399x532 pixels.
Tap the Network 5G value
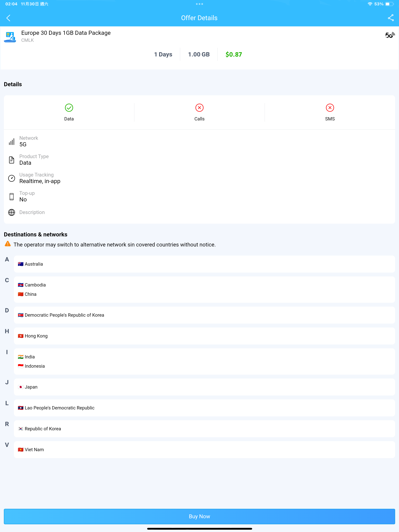pos(23,144)
